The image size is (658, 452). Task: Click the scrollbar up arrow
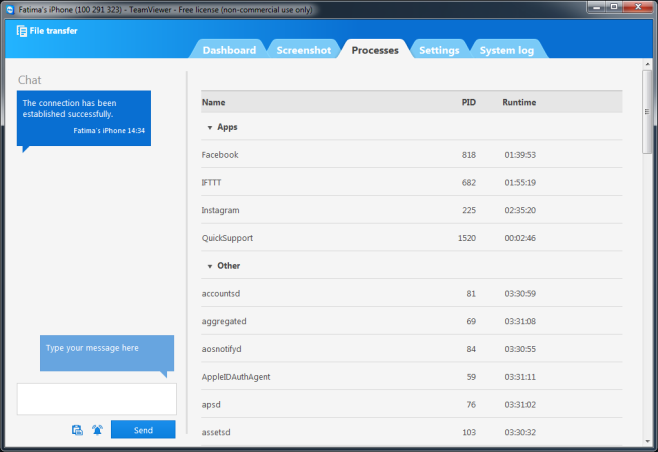(647, 64)
